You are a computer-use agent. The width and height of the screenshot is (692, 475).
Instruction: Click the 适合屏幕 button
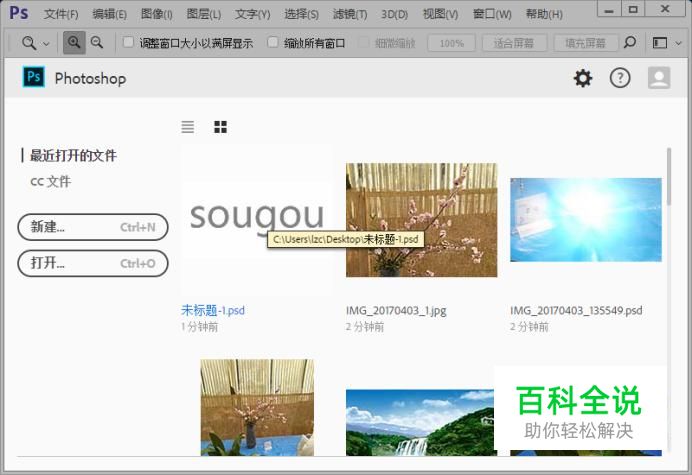(x=514, y=43)
